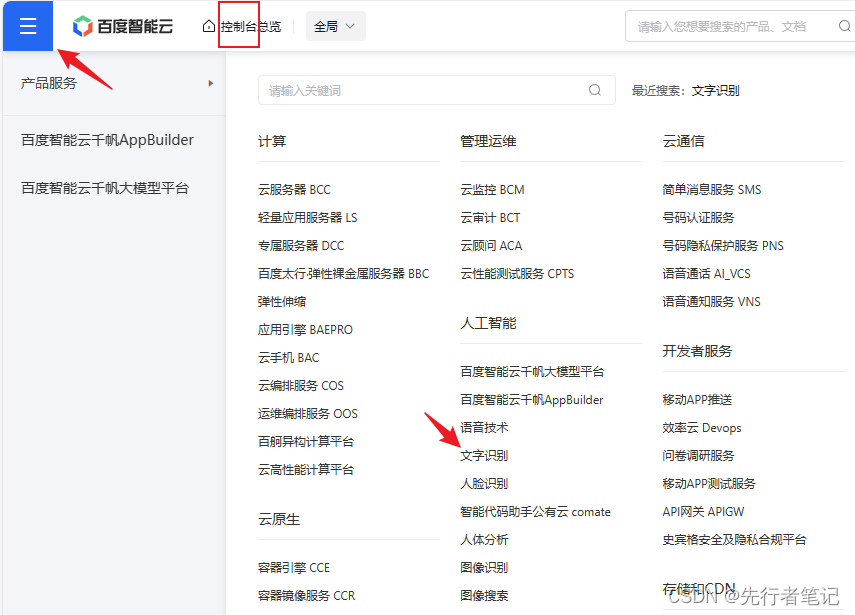Click the 云原生 category heading
This screenshot has width=855, height=615.
point(279,519)
